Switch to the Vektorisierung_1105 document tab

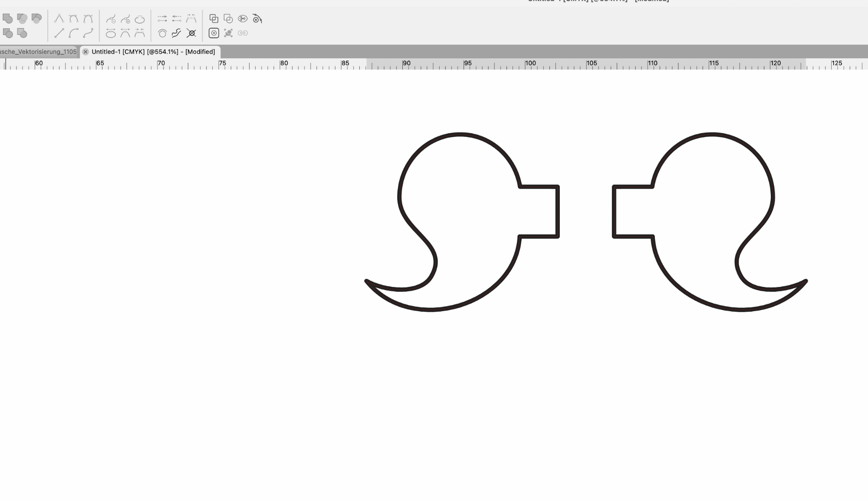click(38, 52)
